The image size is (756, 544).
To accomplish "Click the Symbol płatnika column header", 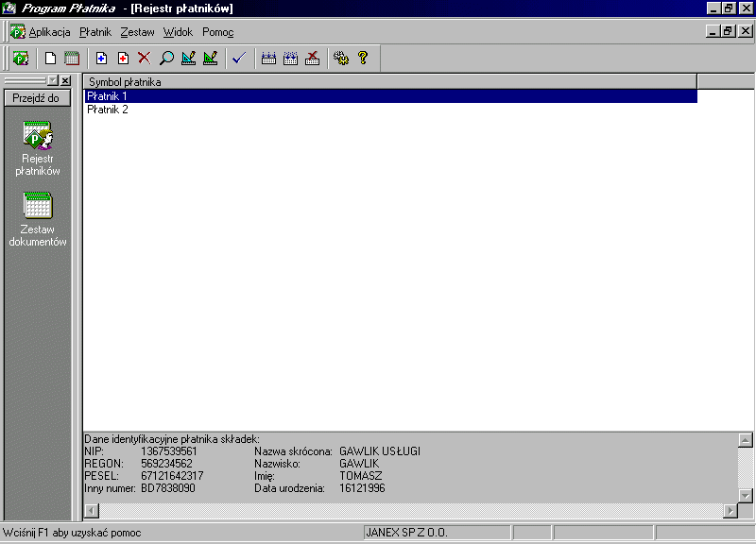I will point(390,82).
